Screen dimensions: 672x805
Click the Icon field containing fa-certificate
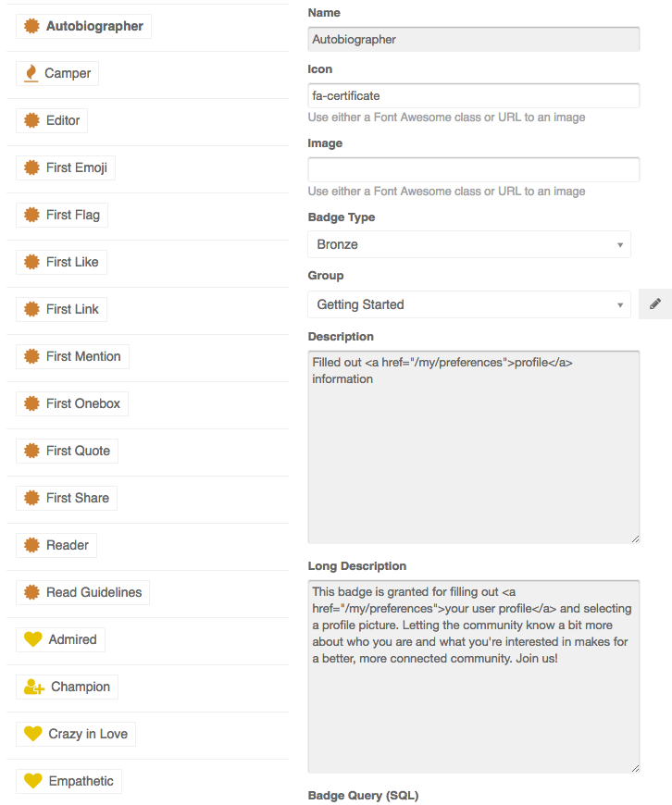point(474,95)
